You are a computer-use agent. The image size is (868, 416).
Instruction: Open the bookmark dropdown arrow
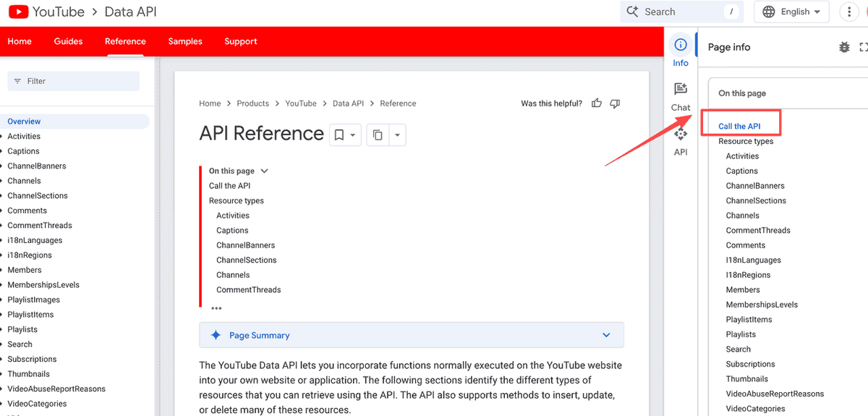[x=353, y=135]
